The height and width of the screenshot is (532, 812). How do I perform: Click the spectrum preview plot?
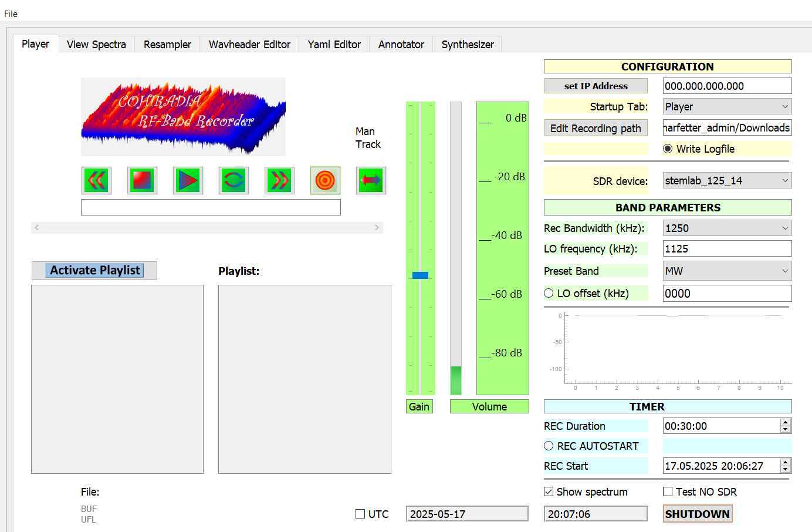[668, 351]
